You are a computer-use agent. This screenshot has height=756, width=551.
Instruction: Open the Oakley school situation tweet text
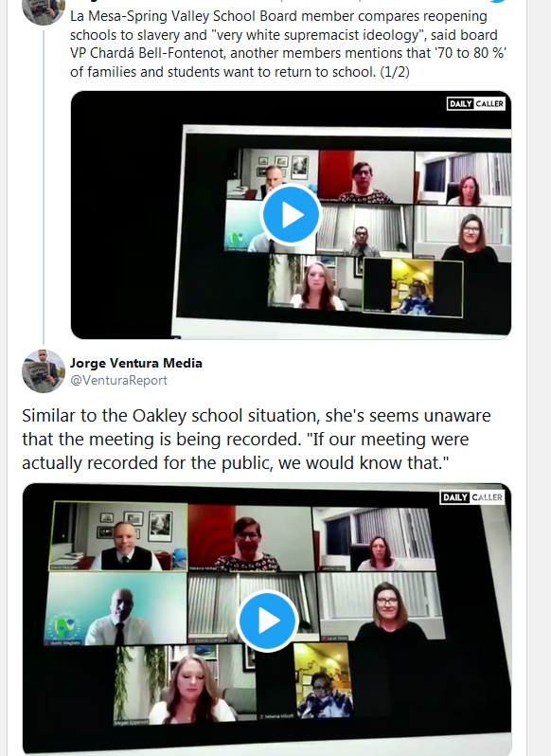click(257, 440)
